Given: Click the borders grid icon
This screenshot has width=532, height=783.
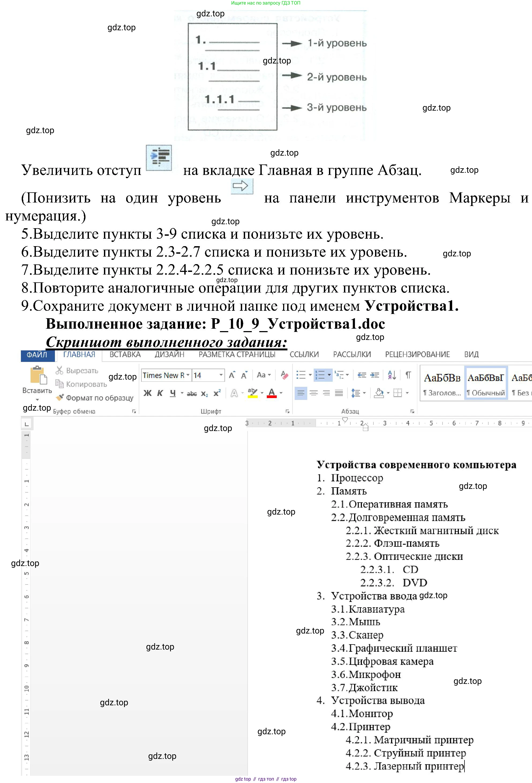Looking at the screenshot, I should tap(398, 393).
